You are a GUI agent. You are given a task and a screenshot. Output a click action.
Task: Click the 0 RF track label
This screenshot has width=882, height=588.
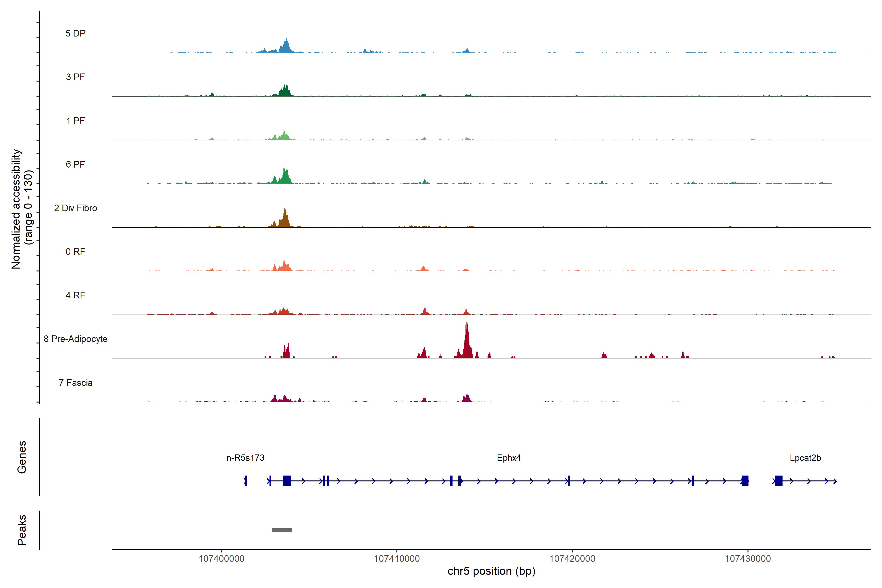75,252
